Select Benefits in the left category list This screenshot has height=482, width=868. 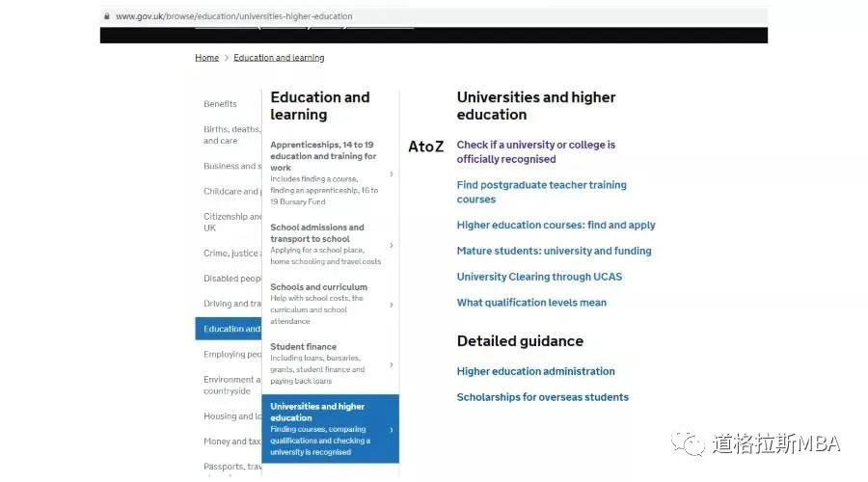[x=220, y=104]
